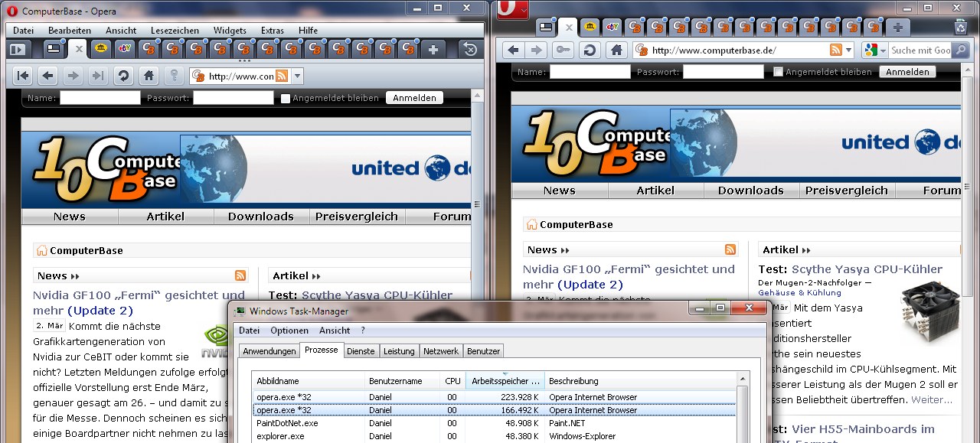980x443 pixels.
Task: Click Fast Forward in the menu-bar Opera window
Action: pyautogui.click(x=96, y=76)
